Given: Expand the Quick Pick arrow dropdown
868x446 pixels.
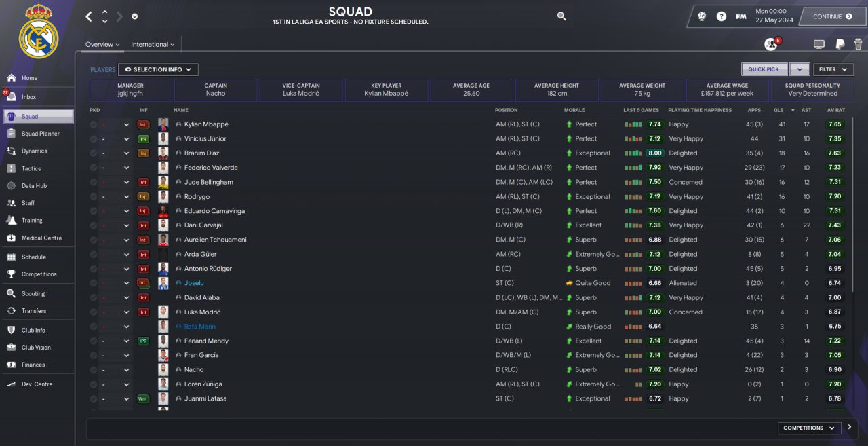Looking at the screenshot, I should click(800, 69).
